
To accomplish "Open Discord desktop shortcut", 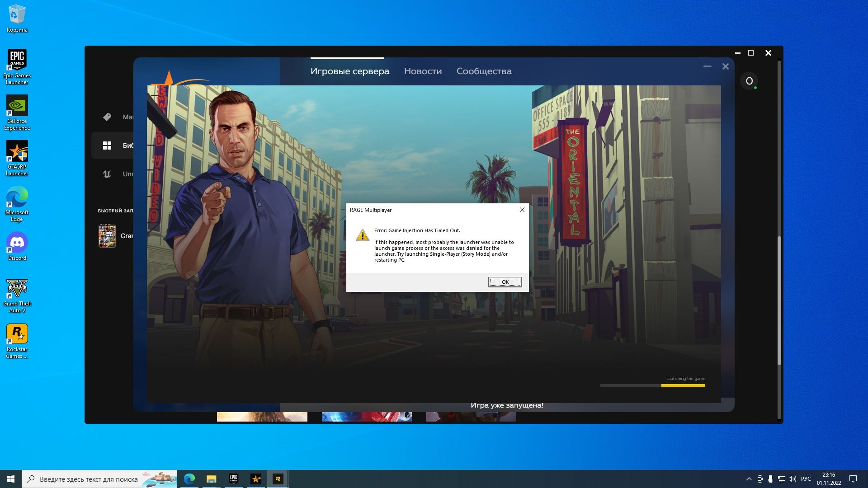I will click(17, 247).
